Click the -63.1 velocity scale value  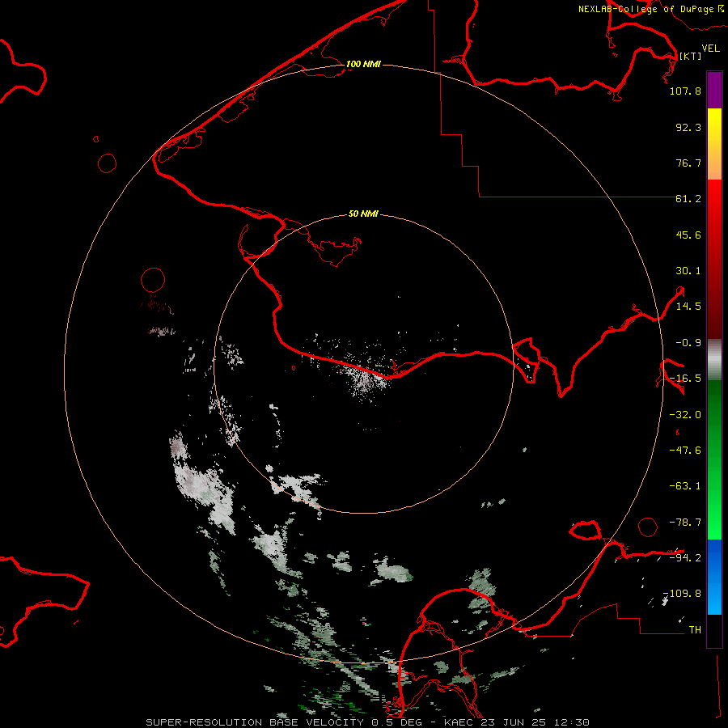coord(685,486)
